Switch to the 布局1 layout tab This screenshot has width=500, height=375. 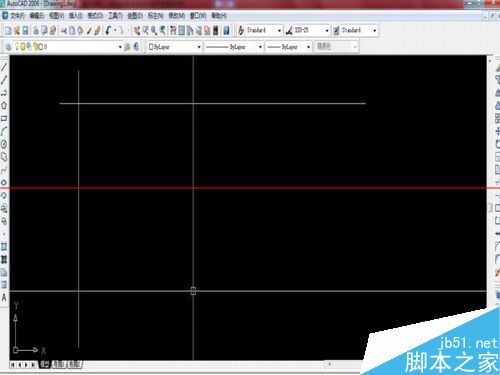tap(58, 365)
